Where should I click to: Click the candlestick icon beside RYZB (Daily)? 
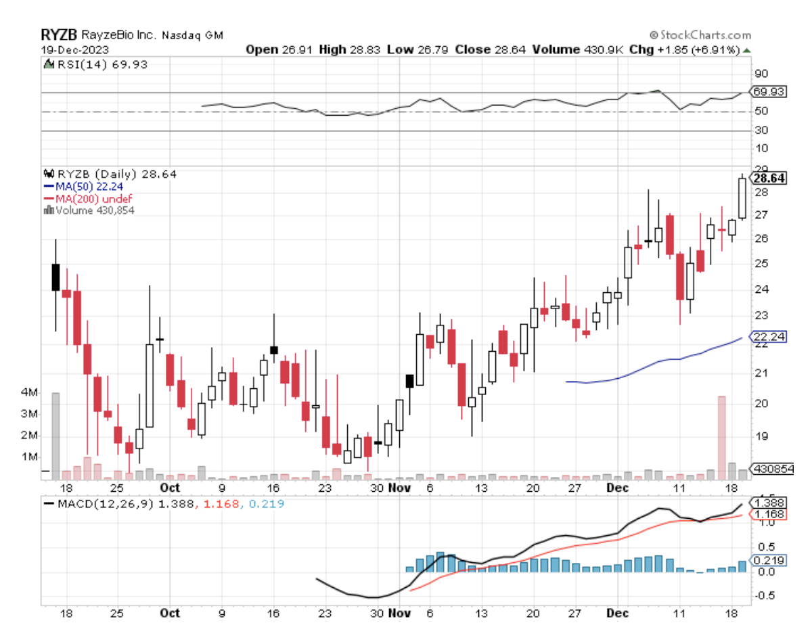[48, 174]
